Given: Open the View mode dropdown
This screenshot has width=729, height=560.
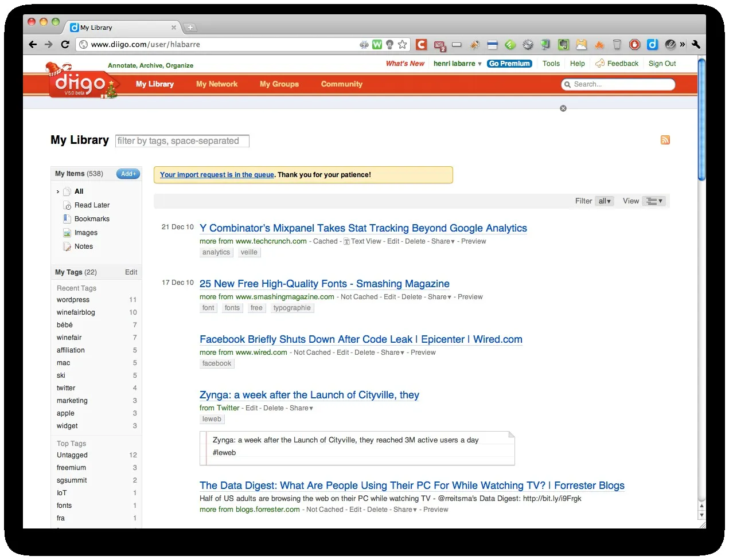Looking at the screenshot, I should tap(654, 201).
